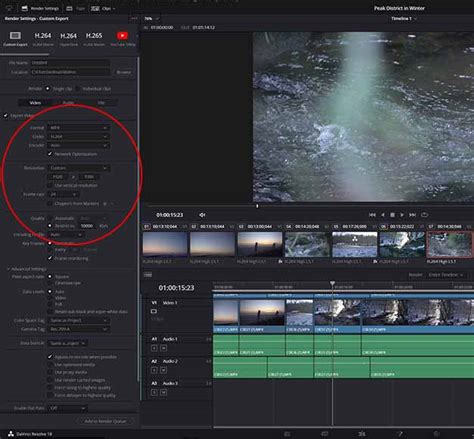Select Single clip render option
The image size is (474, 439).
[48, 89]
